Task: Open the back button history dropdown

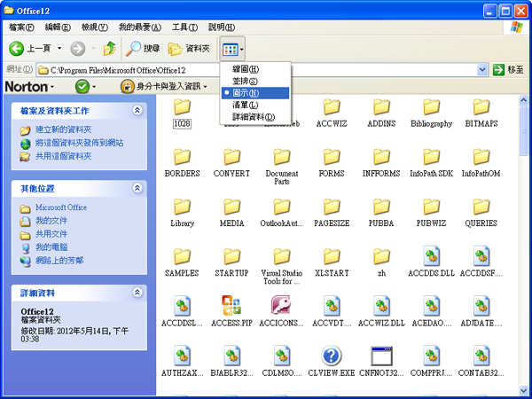Action: [59, 49]
